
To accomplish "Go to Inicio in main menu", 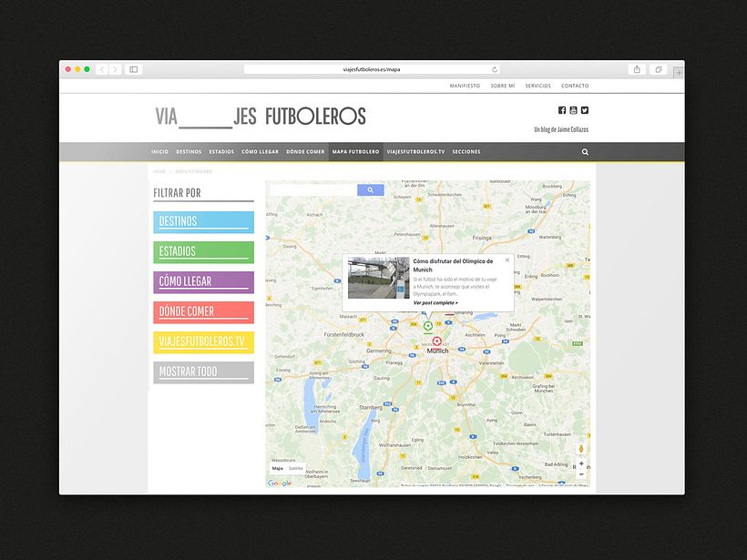I will click(159, 152).
